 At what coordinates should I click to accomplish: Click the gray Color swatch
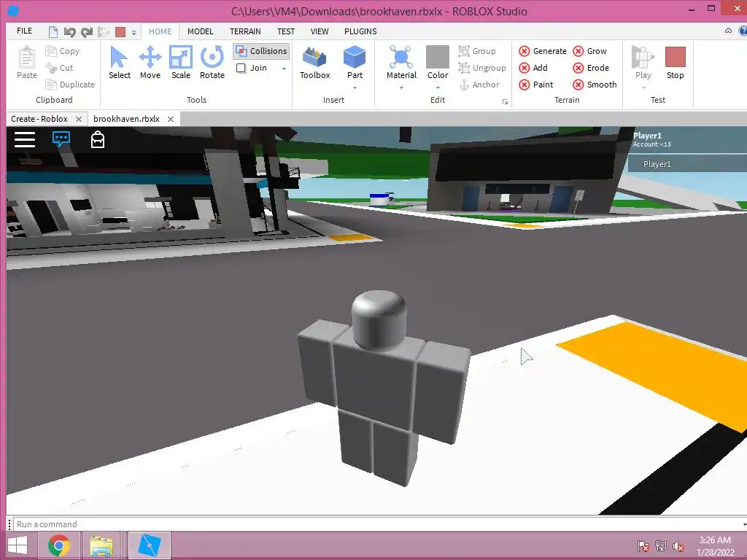click(438, 57)
